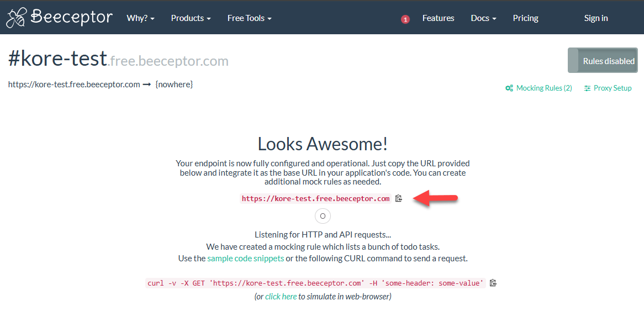This screenshot has width=644, height=311.
Task: Open the Docs dropdown menu
Action: [x=483, y=18]
